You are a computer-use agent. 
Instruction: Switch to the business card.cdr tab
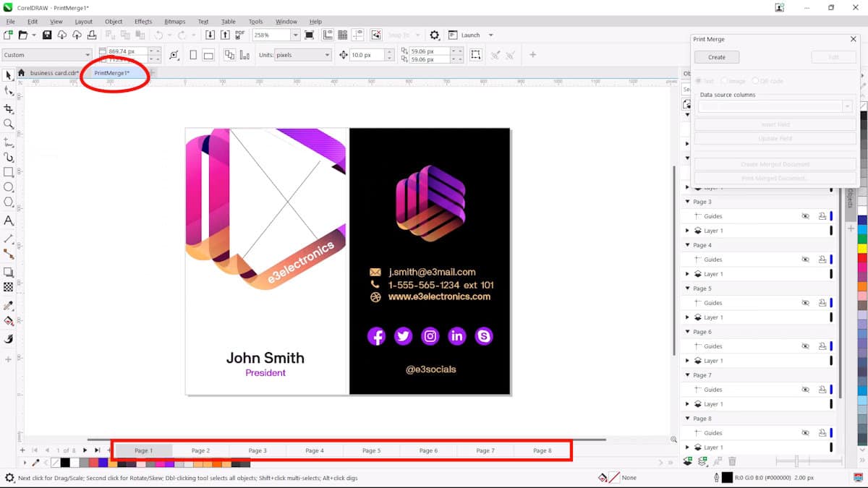54,73
